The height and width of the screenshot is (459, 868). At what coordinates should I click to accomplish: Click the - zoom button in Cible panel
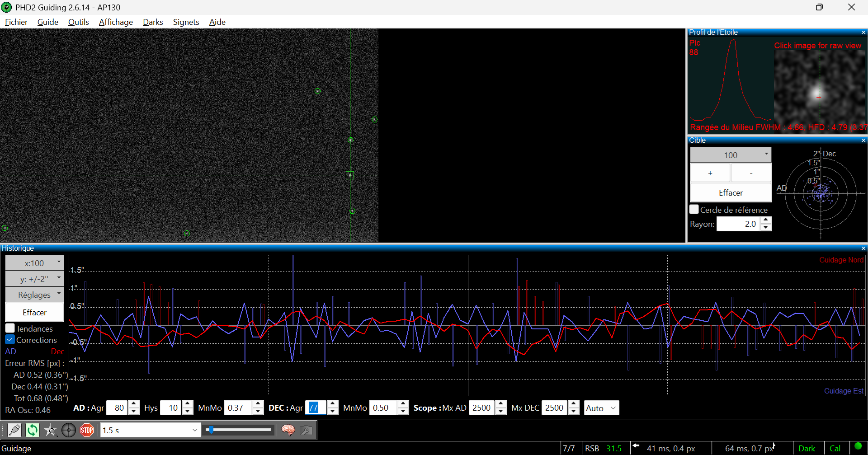[x=751, y=173]
